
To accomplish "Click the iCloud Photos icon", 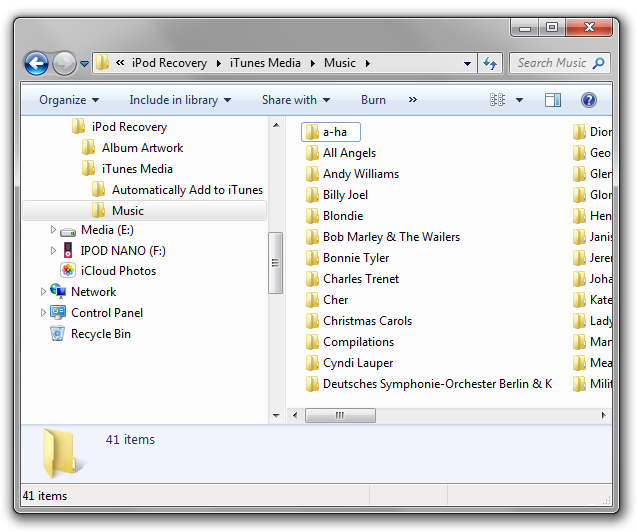I will click(x=68, y=270).
